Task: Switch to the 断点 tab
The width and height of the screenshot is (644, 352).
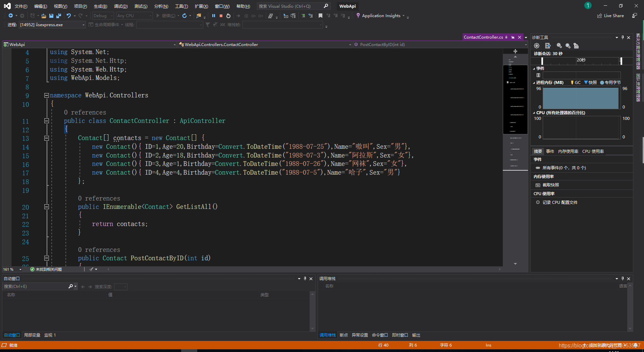Action: pos(344,335)
